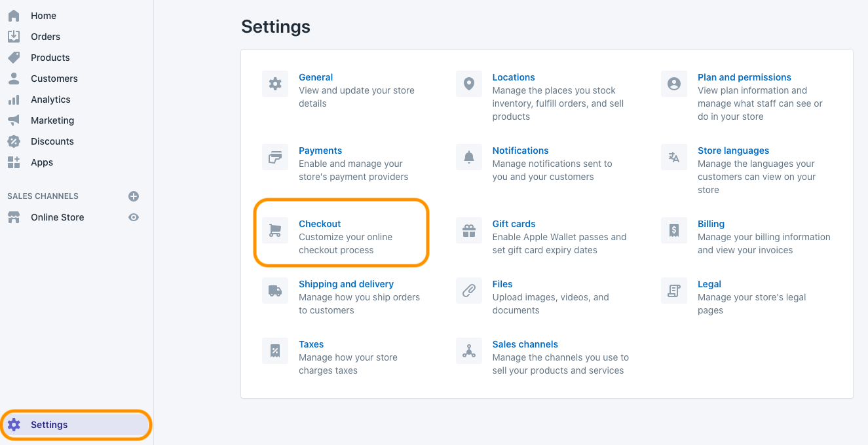Click the Sales channels network icon

pos(469,351)
